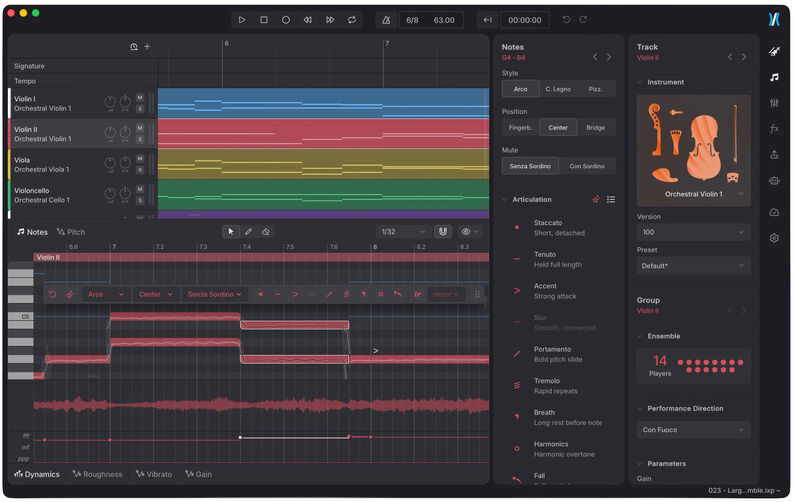Viewport: 793px width, 502px height.
Task: Add a track with the plus icon
Action: point(147,47)
